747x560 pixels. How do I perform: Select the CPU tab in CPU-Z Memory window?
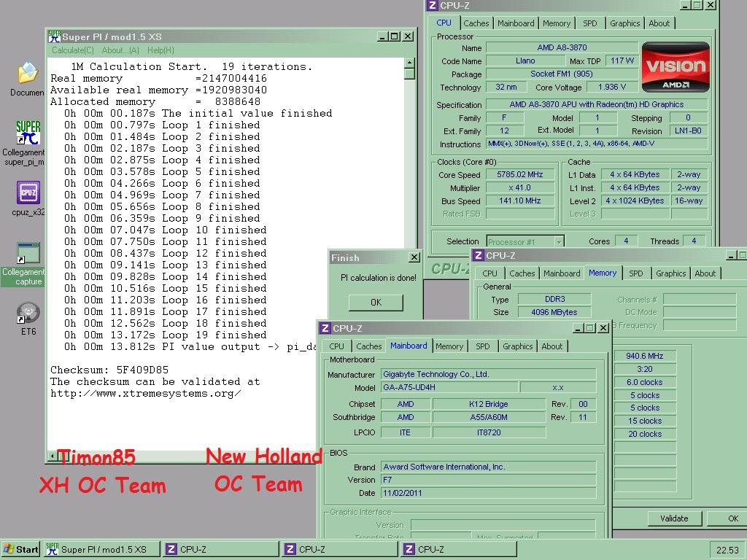[489, 274]
